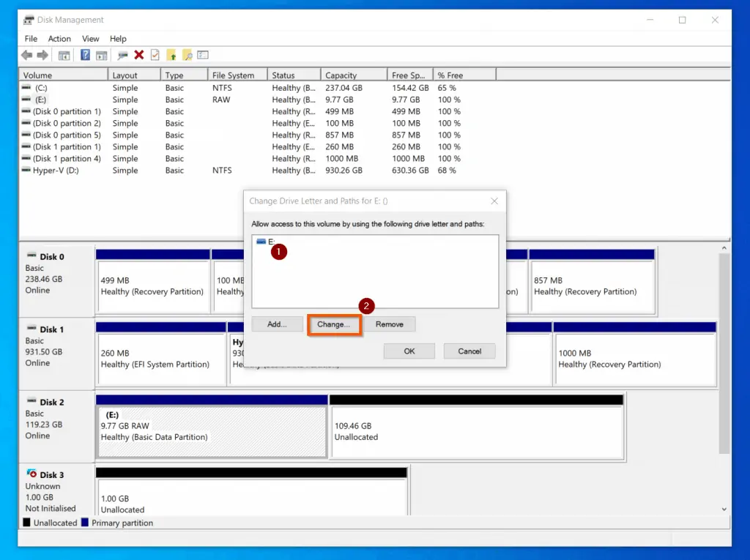Select the (Disk 1 partition 1) volume row
This screenshot has width=750, height=560.
pyautogui.click(x=242, y=147)
